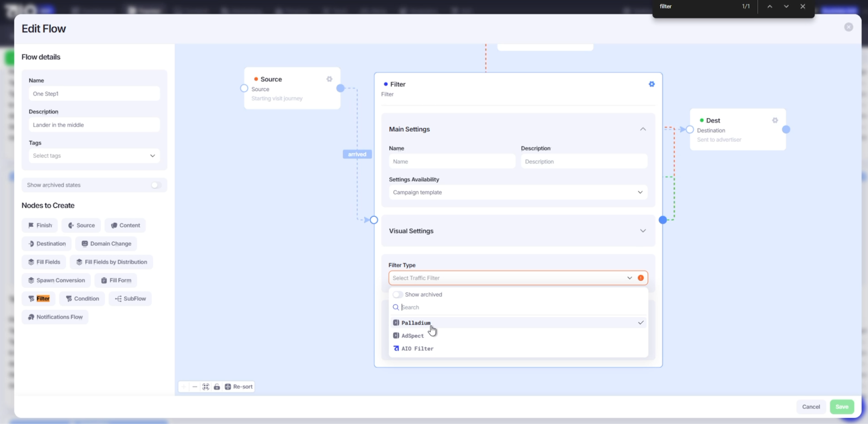Collapse the Main Settings section
The width and height of the screenshot is (868, 424).
[643, 129]
